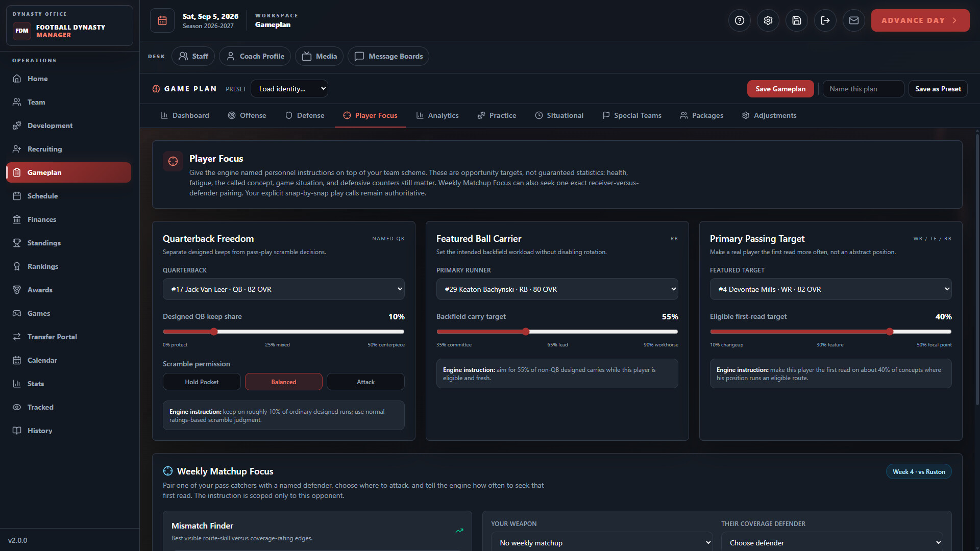Open the mail envelope icon
This screenshot has width=980, height=551.
pyautogui.click(x=854, y=20)
